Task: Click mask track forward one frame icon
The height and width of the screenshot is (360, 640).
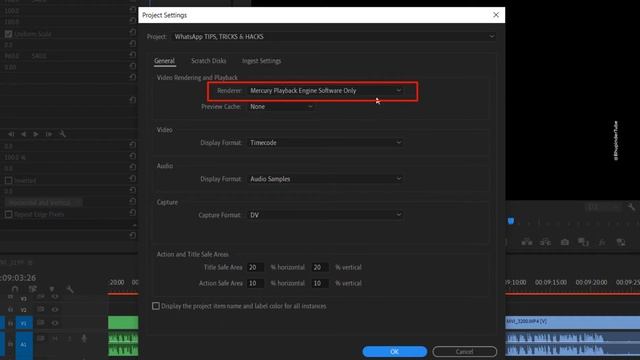Action: pyautogui.click(x=49, y=134)
